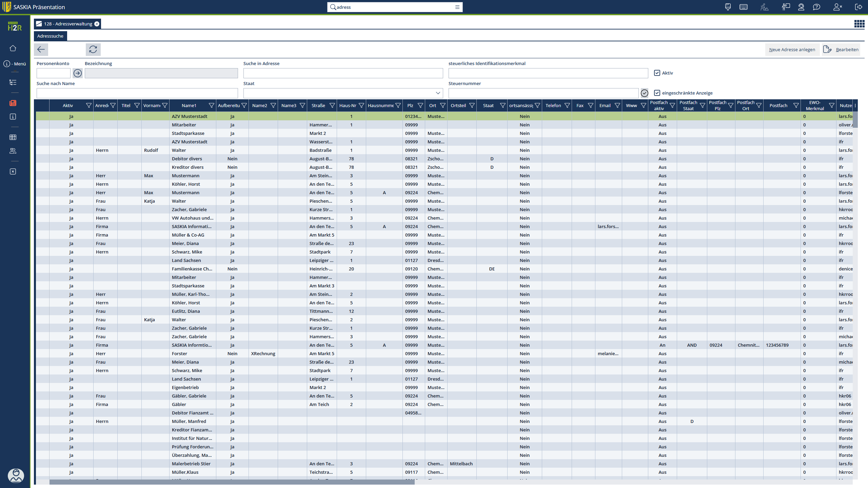Click the Steuernummer validation checkmark icon
Screen dimensions: 868x488
(x=645, y=93)
